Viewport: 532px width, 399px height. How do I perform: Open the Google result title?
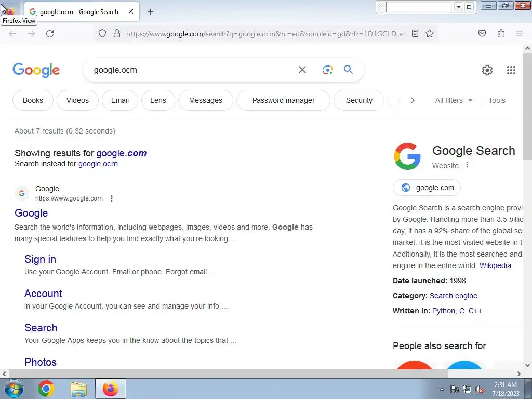tap(31, 213)
